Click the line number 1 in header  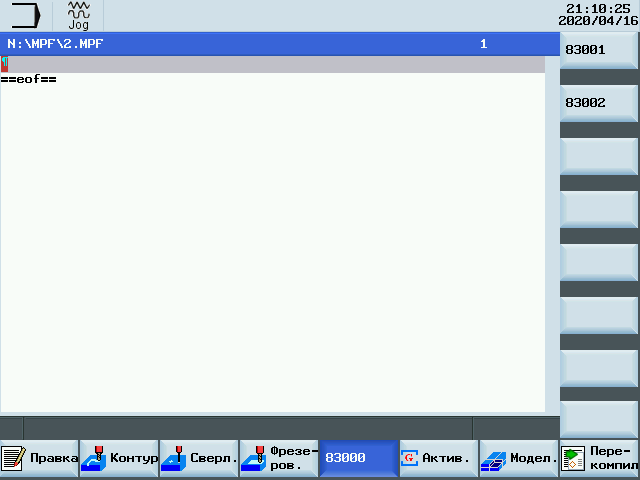tap(484, 44)
